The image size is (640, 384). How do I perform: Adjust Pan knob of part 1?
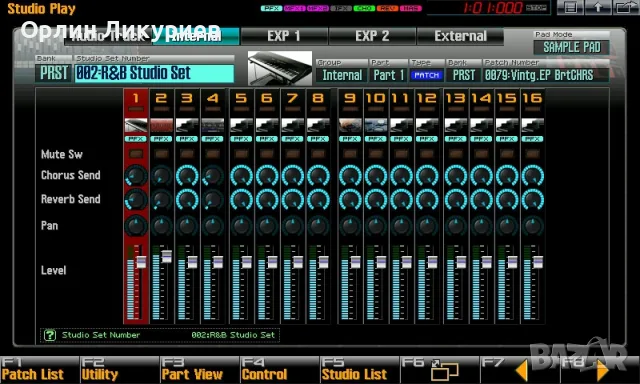(136, 226)
